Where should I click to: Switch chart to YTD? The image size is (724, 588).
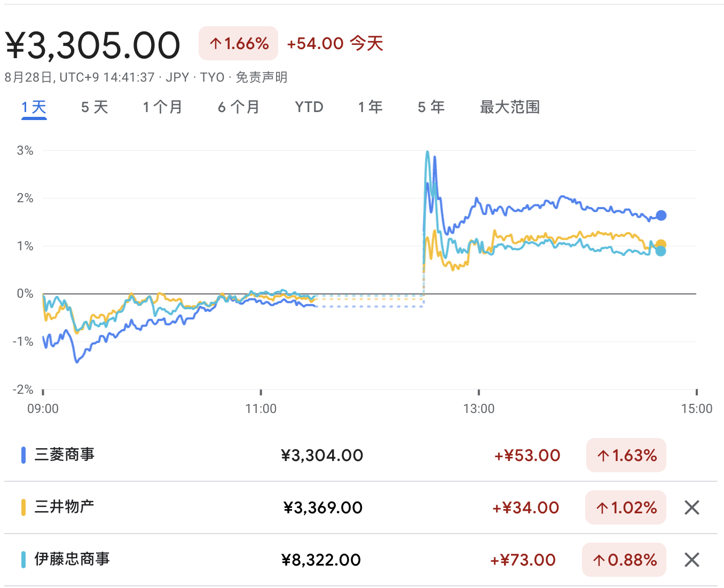coord(309,107)
